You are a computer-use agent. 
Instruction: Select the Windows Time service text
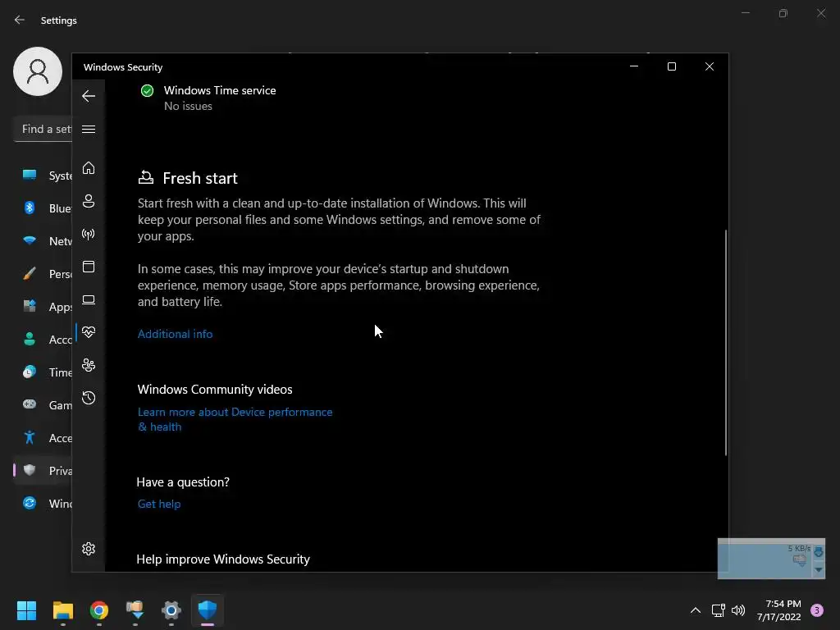[x=220, y=90]
